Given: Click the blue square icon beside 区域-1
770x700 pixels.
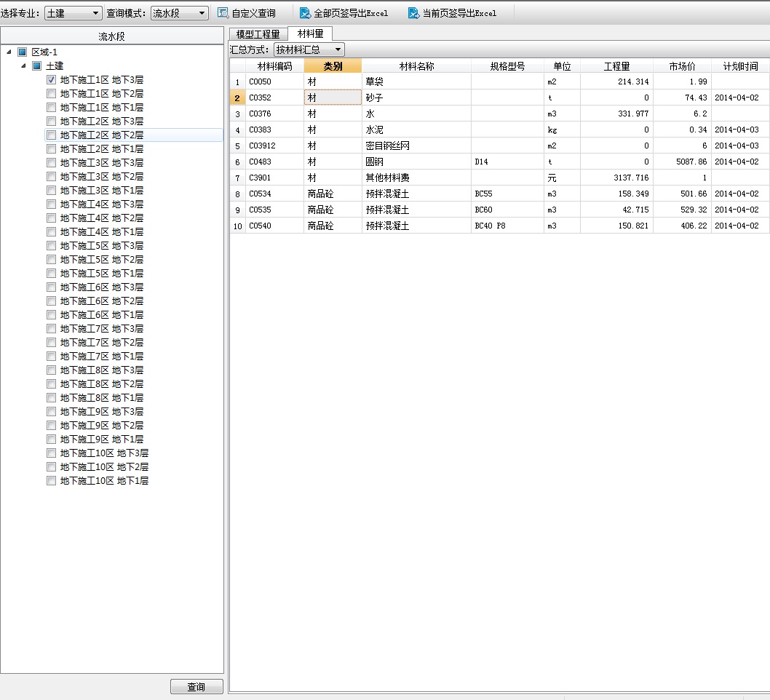Looking at the screenshot, I should (22, 52).
